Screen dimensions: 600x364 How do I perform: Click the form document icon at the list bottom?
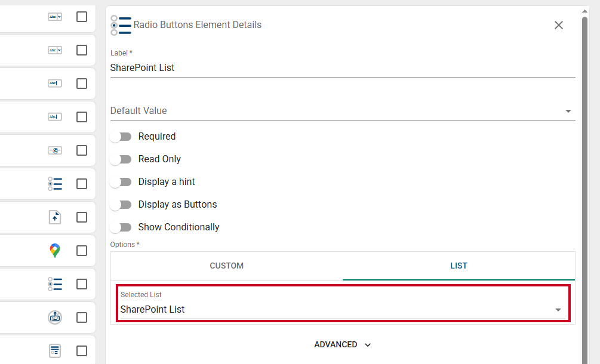point(55,351)
